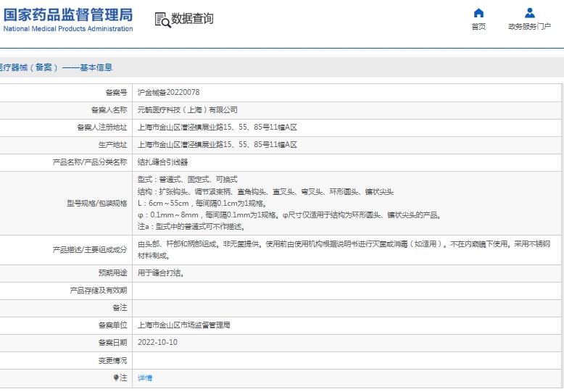This screenshot has height=392, width=564.
Task: Open the 详情 link
Action: 145,378
